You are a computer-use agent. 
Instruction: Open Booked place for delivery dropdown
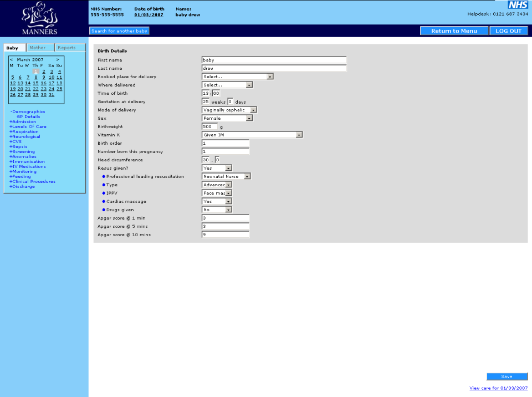click(238, 77)
